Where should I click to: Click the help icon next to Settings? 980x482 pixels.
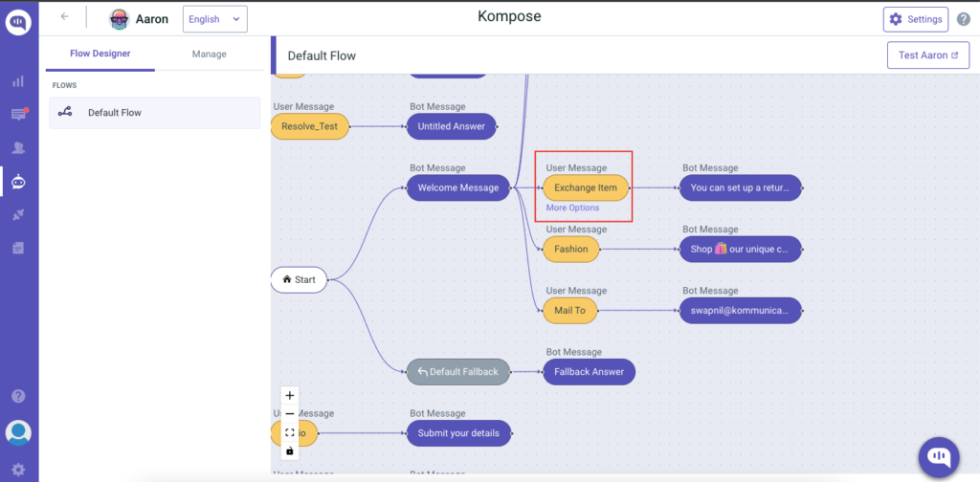(x=964, y=19)
